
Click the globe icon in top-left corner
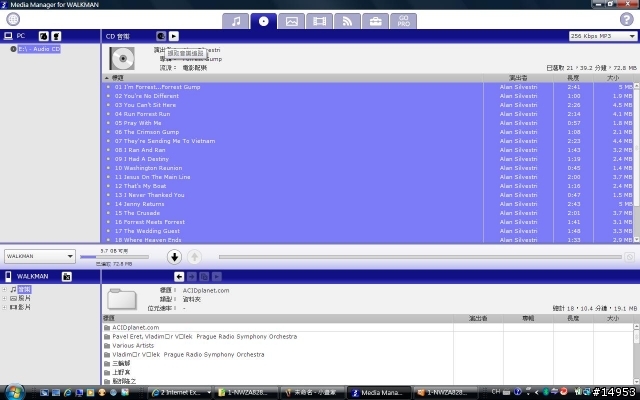[13, 19]
